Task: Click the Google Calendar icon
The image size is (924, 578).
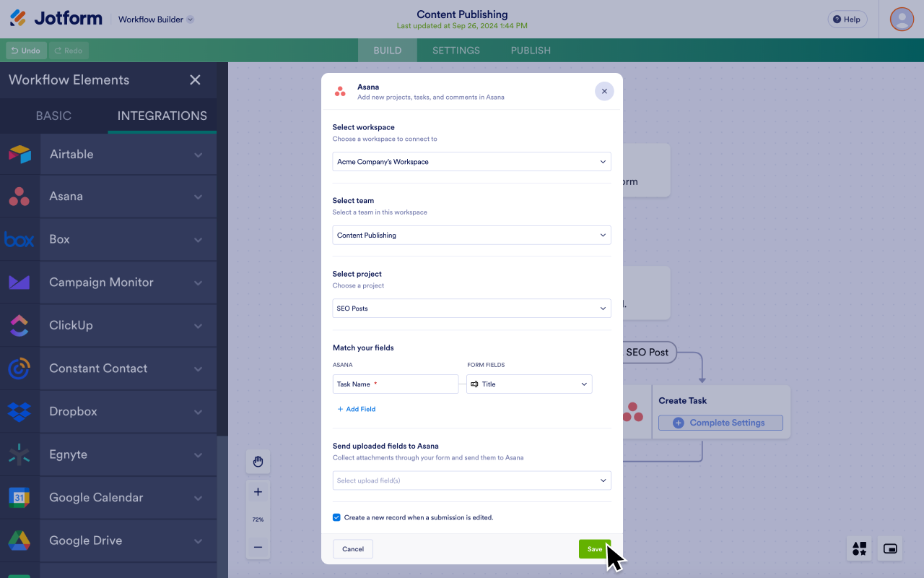Action: coord(19,497)
